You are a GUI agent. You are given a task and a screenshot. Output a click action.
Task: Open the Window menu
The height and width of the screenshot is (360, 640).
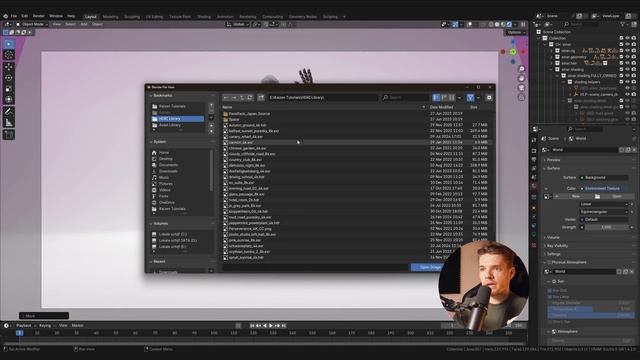tap(56, 16)
